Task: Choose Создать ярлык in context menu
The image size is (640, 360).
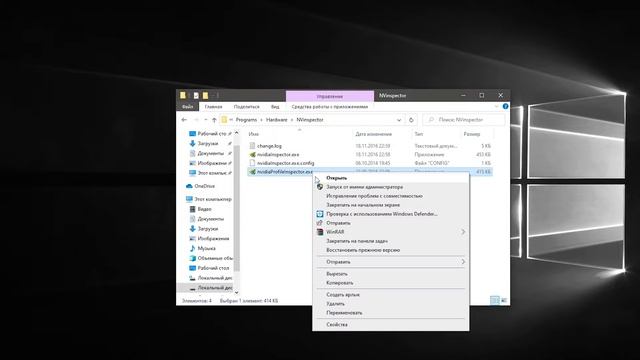Action: point(391,295)
